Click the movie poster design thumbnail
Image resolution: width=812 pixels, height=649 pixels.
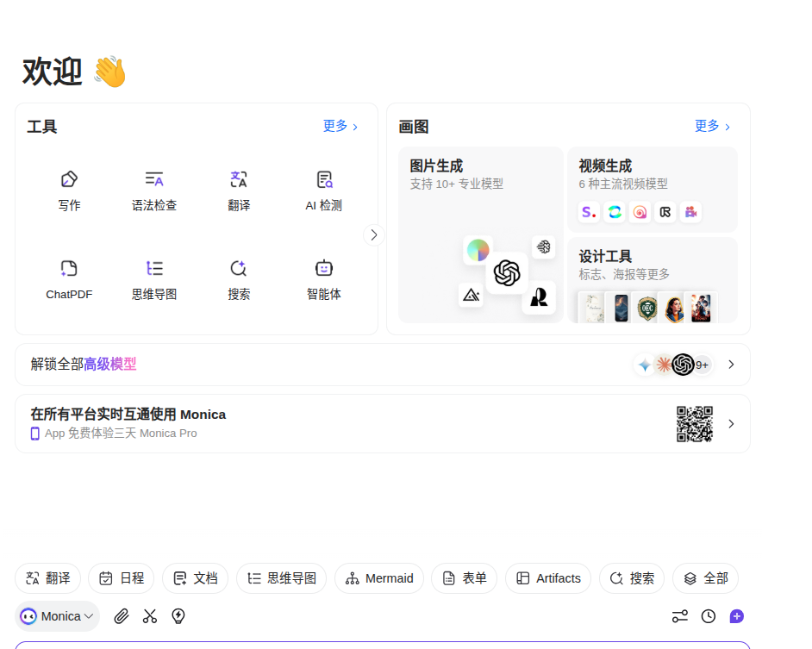click(x=701, y=309)
